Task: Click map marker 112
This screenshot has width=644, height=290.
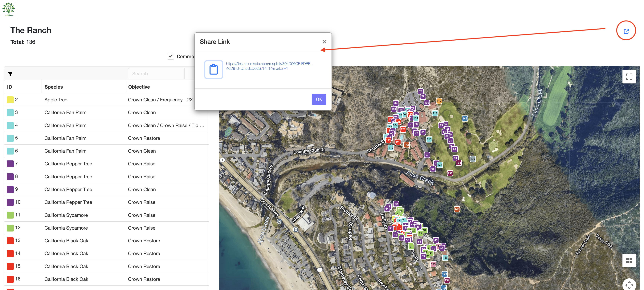Action: point(439,101)
